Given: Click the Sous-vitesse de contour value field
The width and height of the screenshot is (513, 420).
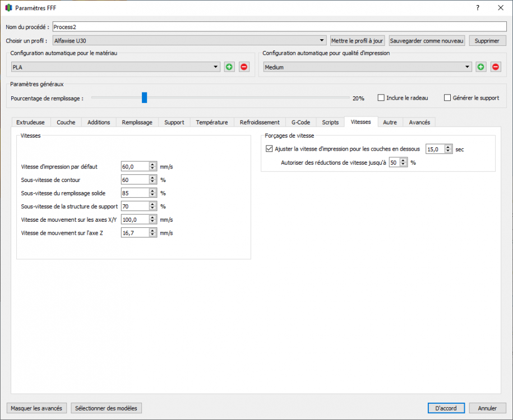Looking at the screenshot, I should click(135, 180).
